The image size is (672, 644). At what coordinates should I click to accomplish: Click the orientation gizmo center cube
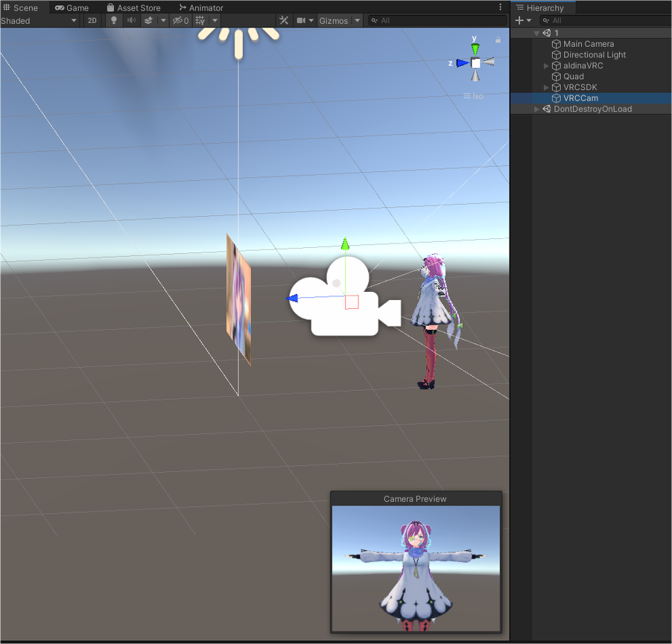(475, 63)
